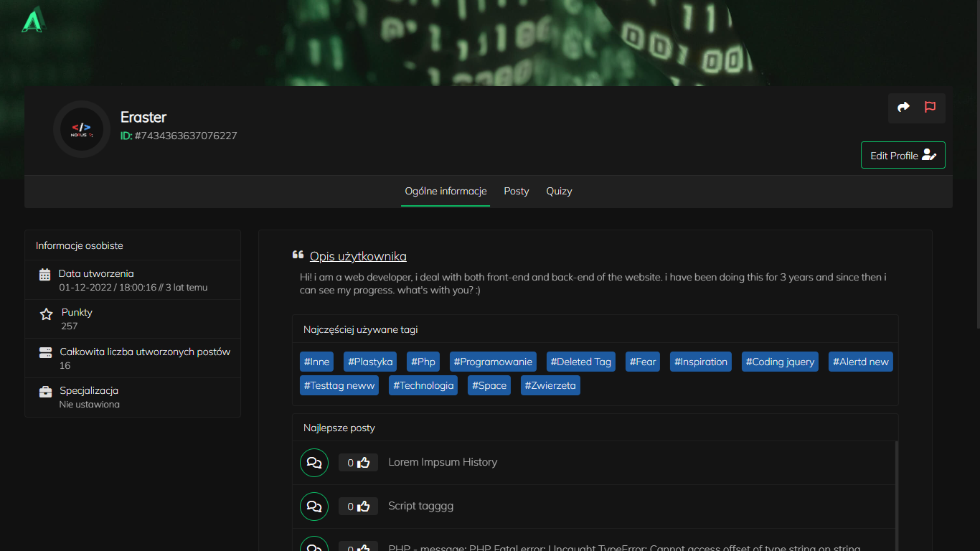Open comments icon for Script tagggg
The width and height of the screenshot is (980, 551).
click(314, 507)
